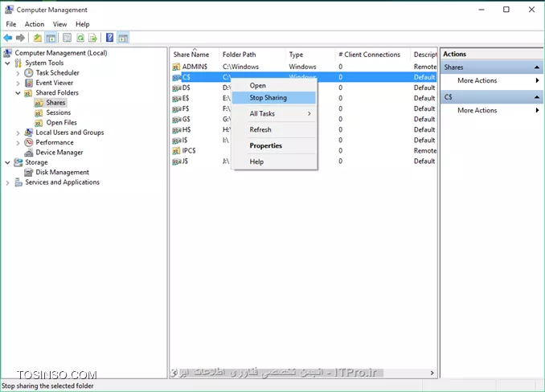Collapse the Shared Folders node
545x392 pixels.
coord(18,93)
